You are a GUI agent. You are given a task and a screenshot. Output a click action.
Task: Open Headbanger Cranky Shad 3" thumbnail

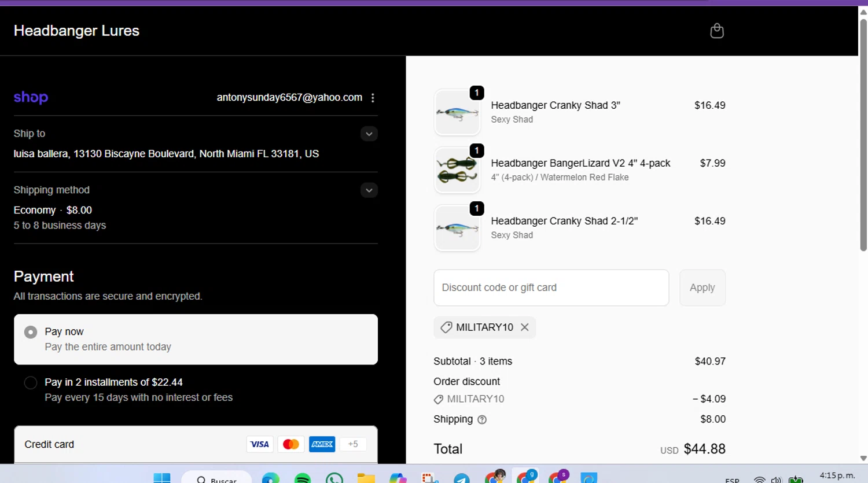[457, 112]
